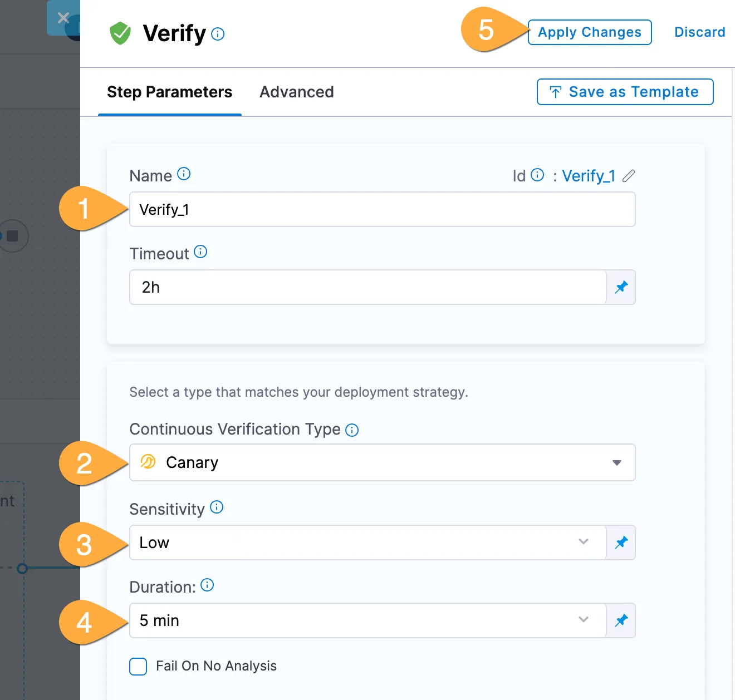Screen dimensions: 735x700
Task: Click the Sensitivity info icon
Action: (x=217, y=507)
